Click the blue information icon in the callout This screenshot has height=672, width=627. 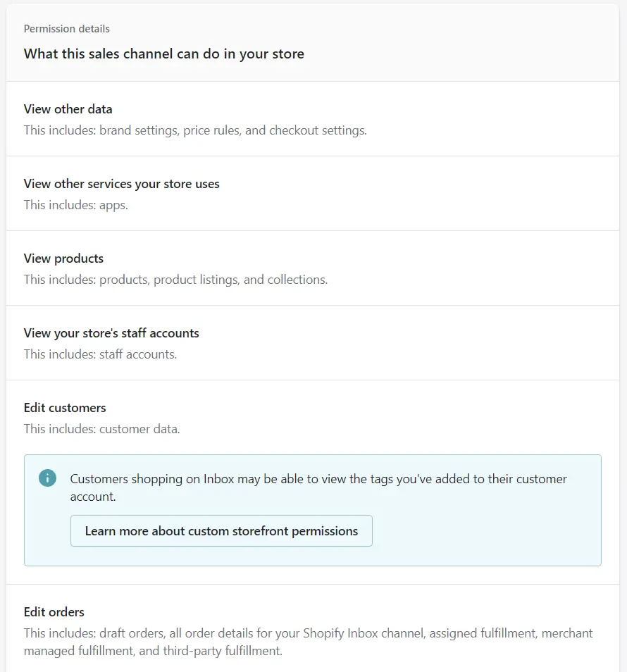[x=47, y=478]
